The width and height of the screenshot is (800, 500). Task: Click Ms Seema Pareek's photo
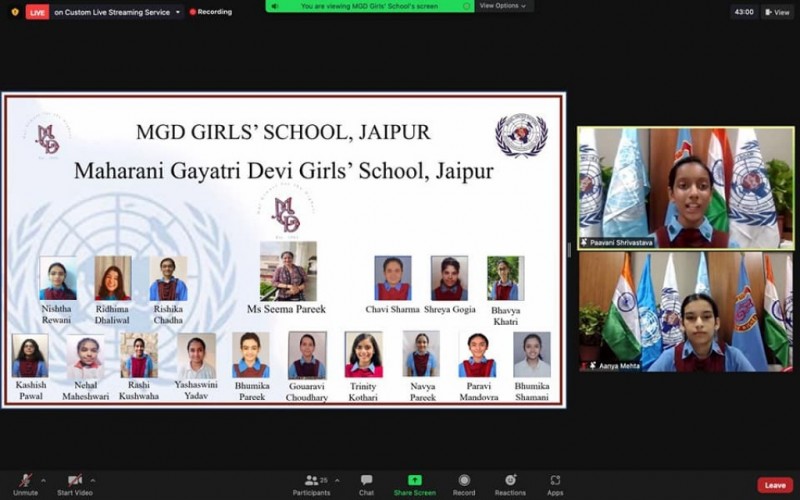288,271
